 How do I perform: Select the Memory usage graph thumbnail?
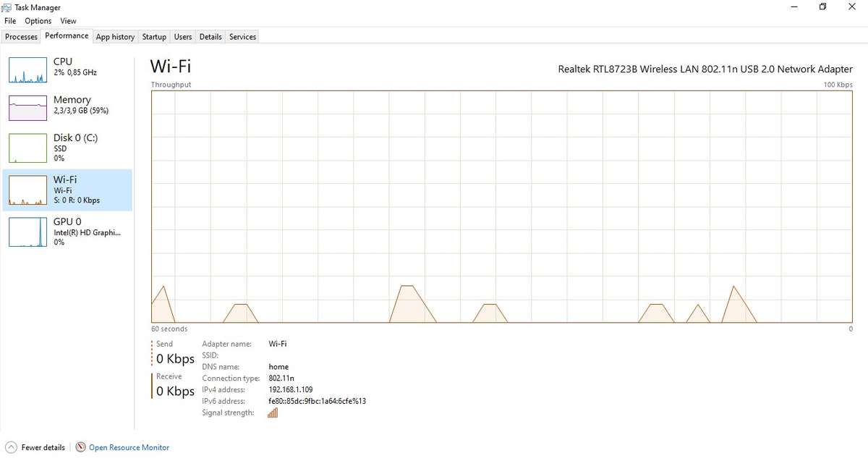pyautogui.click(x=27, y=108)
